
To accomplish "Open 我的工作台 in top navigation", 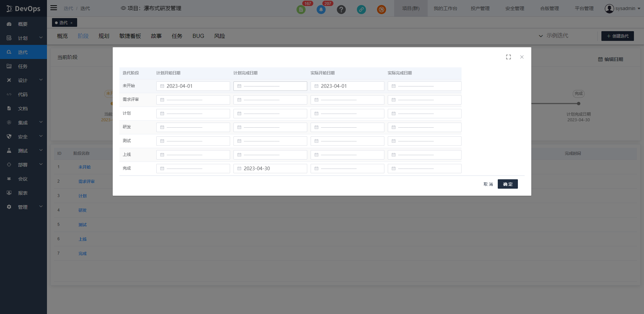I will 445,8.
